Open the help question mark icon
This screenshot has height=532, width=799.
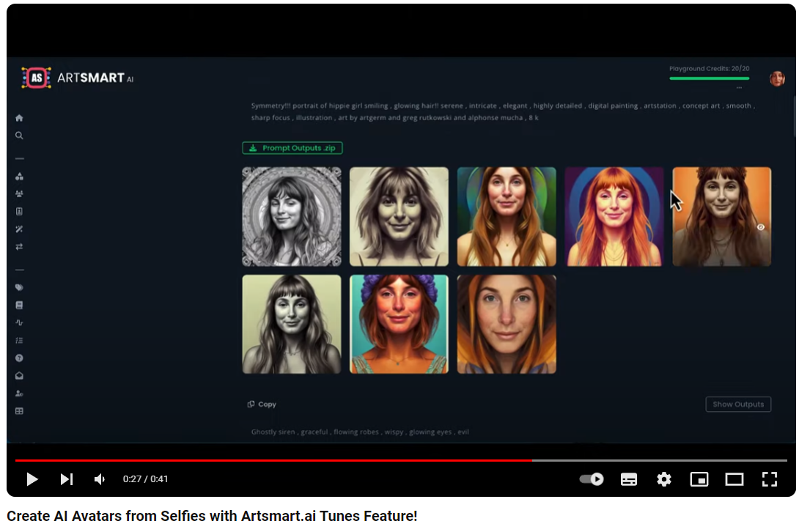[x=19, y=358]
